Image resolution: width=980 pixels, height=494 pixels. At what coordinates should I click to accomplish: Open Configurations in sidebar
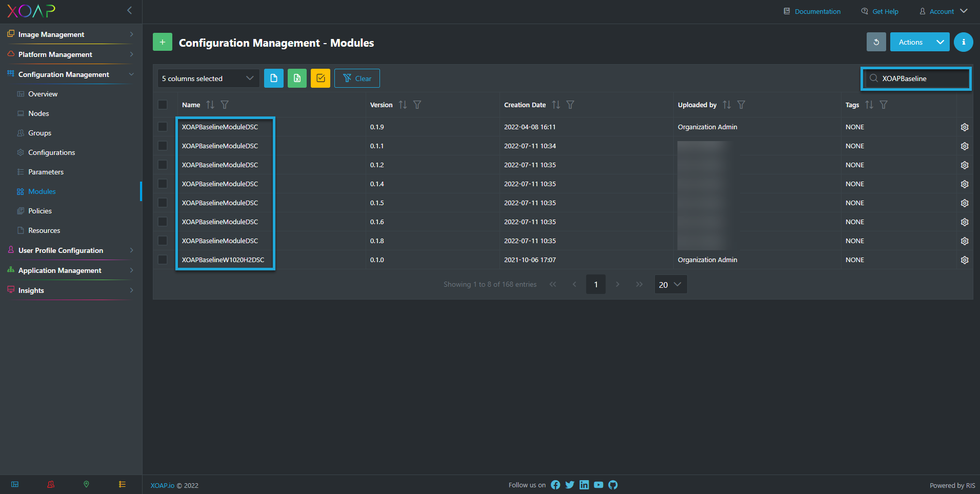[x=52, y=152]
